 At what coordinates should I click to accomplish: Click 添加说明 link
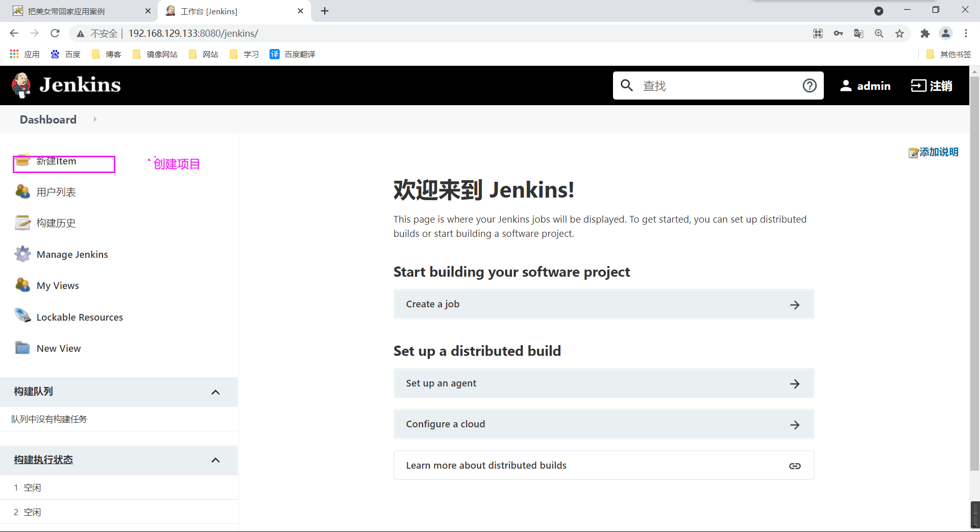(x=939, y=152)
